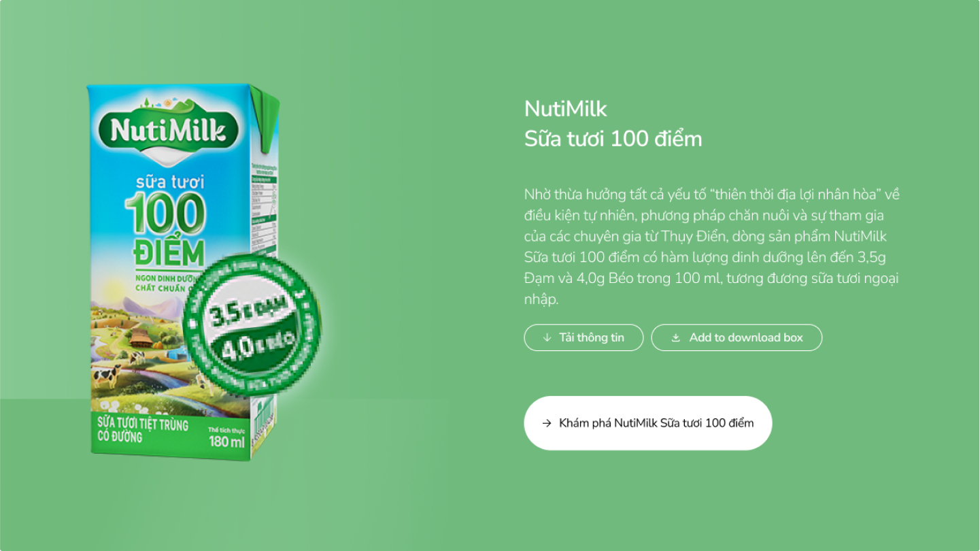Viewport: 980px width, 551px height.
Task: Click the Sữa tươi 100 điểm title
Action: (x=613, y=139)
